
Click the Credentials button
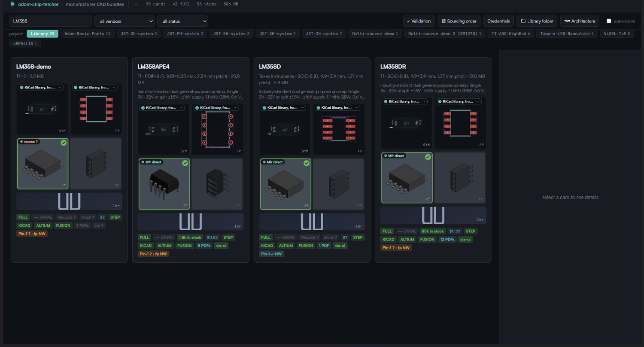498,21
